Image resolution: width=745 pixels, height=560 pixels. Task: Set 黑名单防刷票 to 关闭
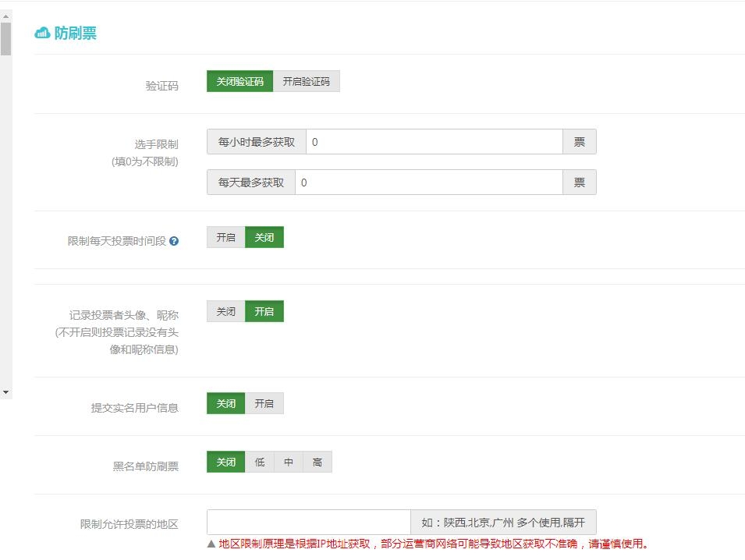point(225,462)
